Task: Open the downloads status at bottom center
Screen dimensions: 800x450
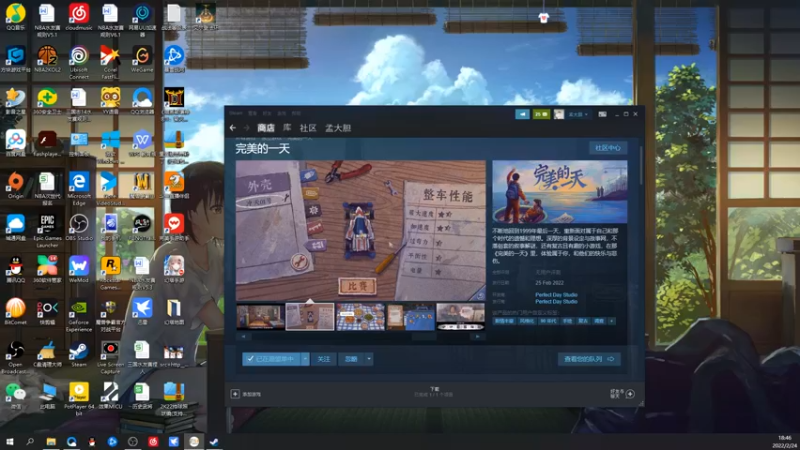Action: (434, 392)
